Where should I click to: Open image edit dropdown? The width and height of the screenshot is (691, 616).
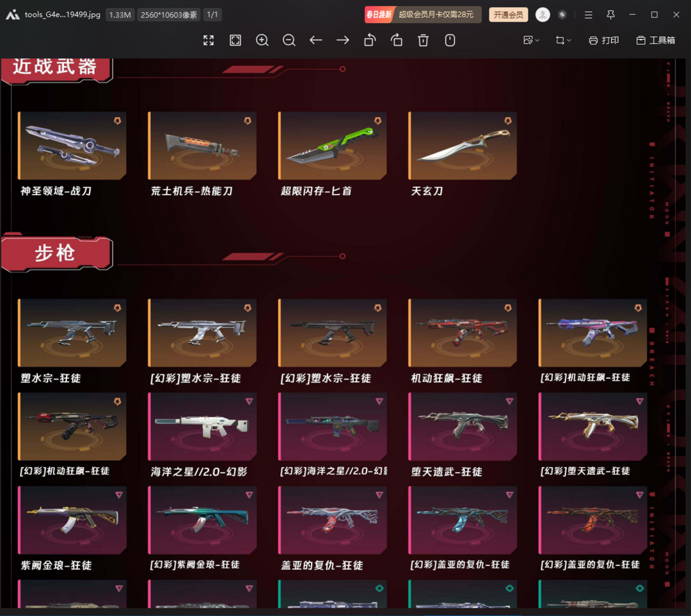[531, 40]
